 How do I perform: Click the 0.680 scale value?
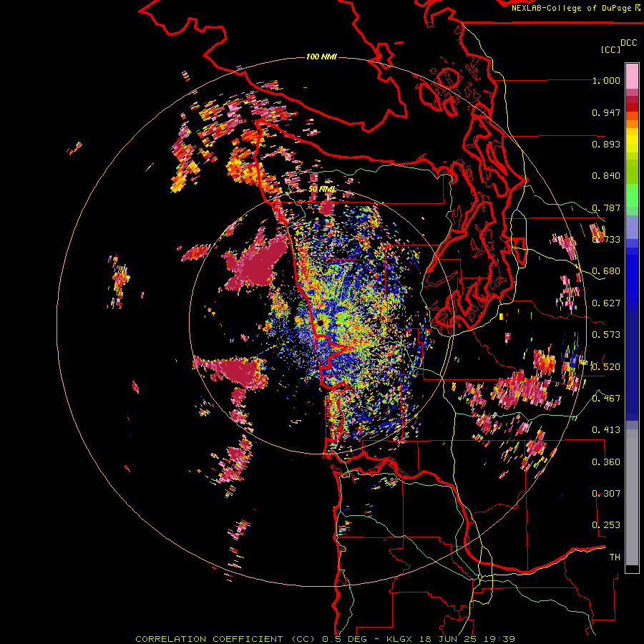[606, 271]
